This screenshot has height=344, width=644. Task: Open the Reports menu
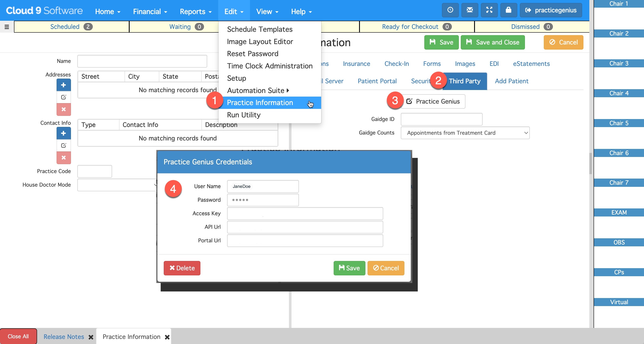(x=196, y=11)
